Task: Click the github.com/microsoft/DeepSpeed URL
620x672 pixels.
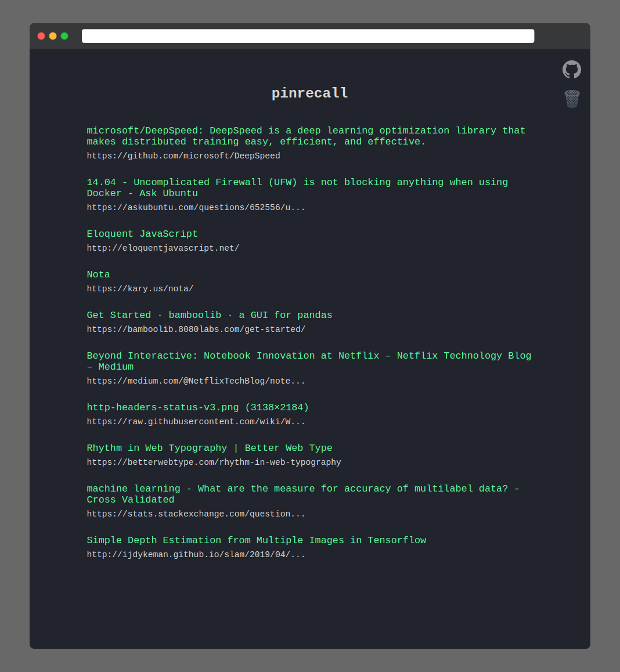Action: pos(183,156)
